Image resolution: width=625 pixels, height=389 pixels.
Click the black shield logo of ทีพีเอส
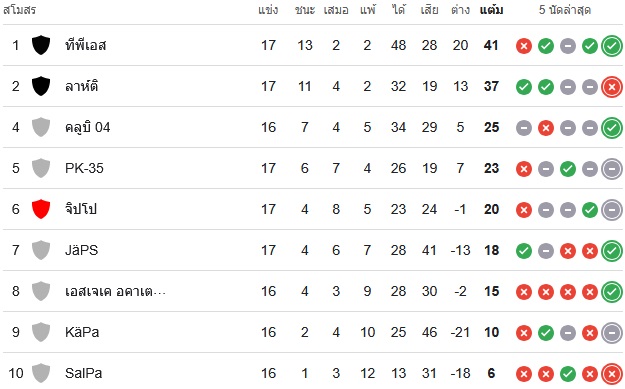click(41, 45)
